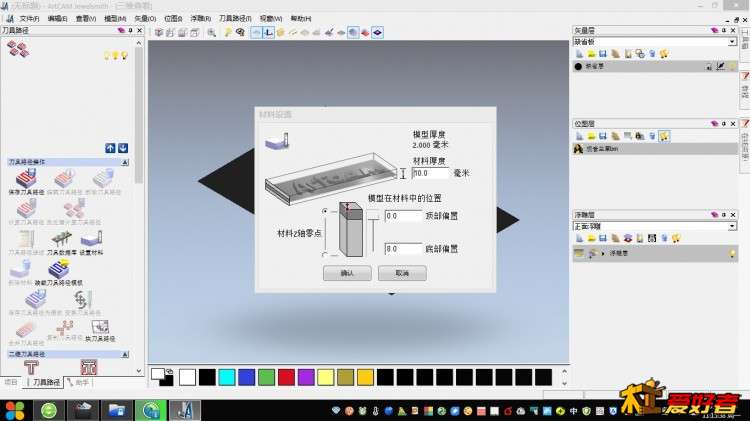750x421 pixels.
Task: Toggle visibility bulb of 浮雕层 relief layer
Action: point(732,254)
